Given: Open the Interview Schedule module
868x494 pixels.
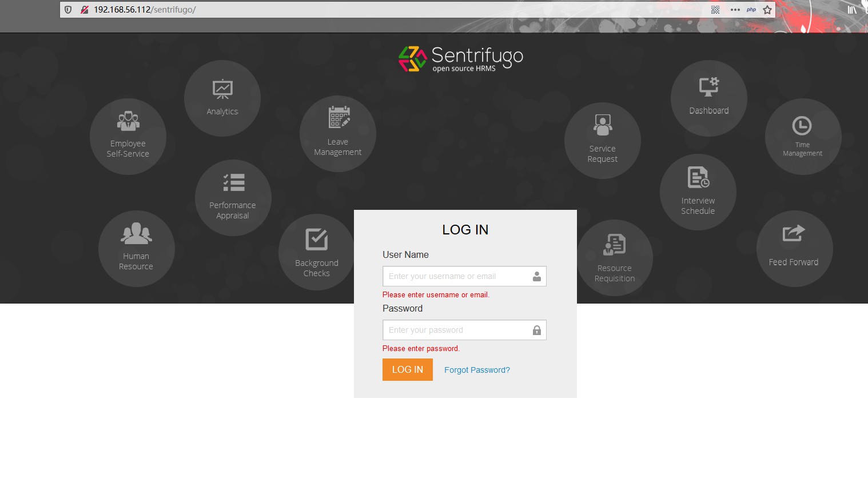Looking at the screenshot, I should (698, 192).
